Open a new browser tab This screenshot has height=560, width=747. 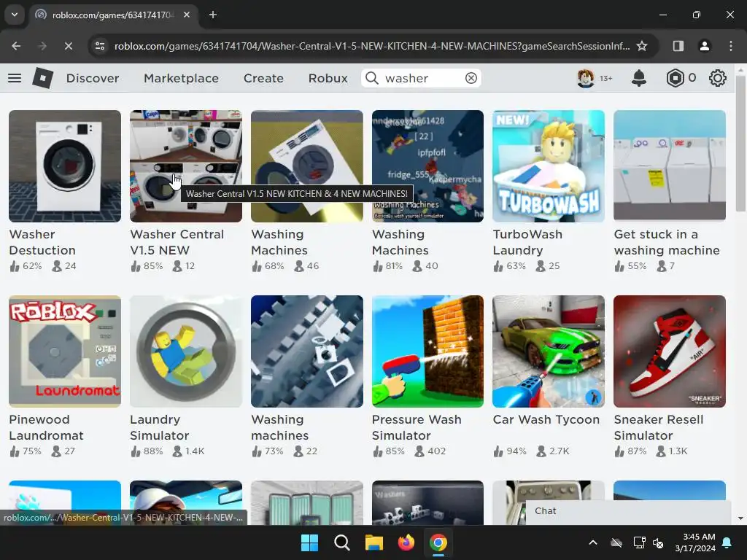[213, 15]
